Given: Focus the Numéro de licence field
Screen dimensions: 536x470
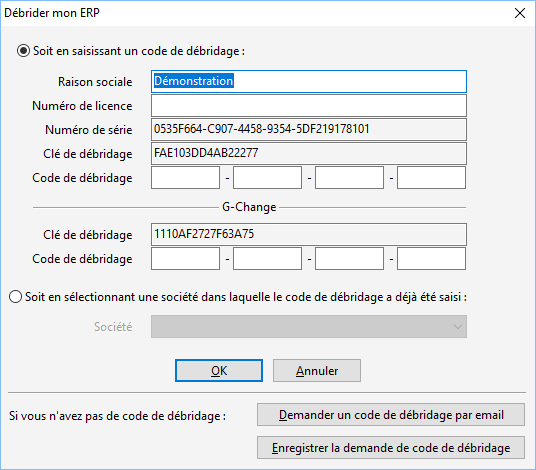Looking at the screenshot, I should 309,106.
